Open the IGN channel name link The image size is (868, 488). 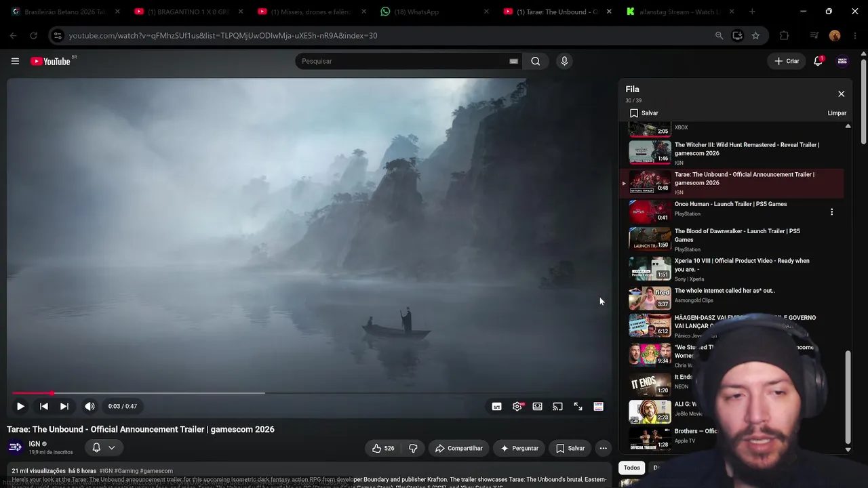(34, 444)
